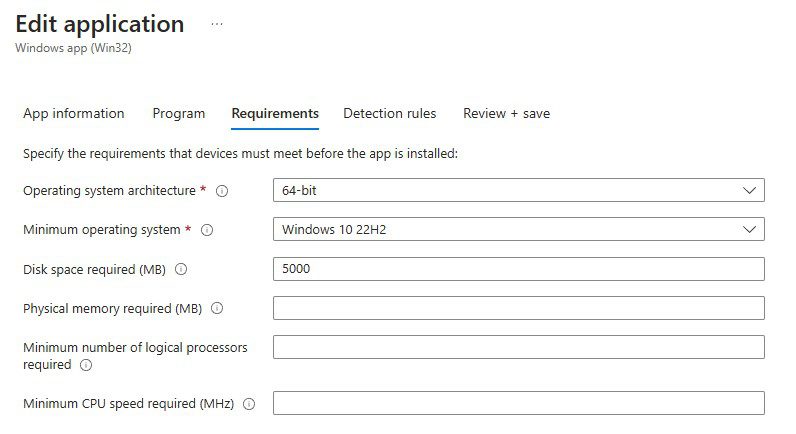
Task: Expand the Operating system architecture dropdown
Action: tap(518, 190)
